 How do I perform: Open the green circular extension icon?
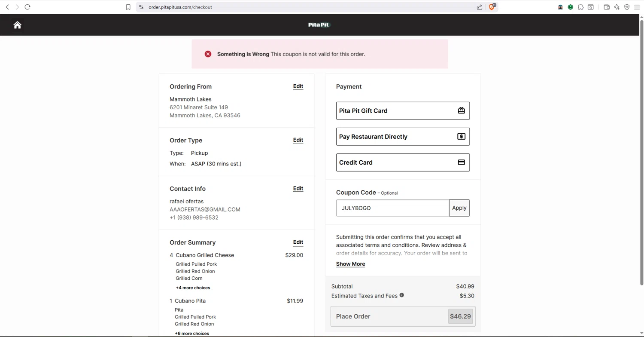(571, 7)
